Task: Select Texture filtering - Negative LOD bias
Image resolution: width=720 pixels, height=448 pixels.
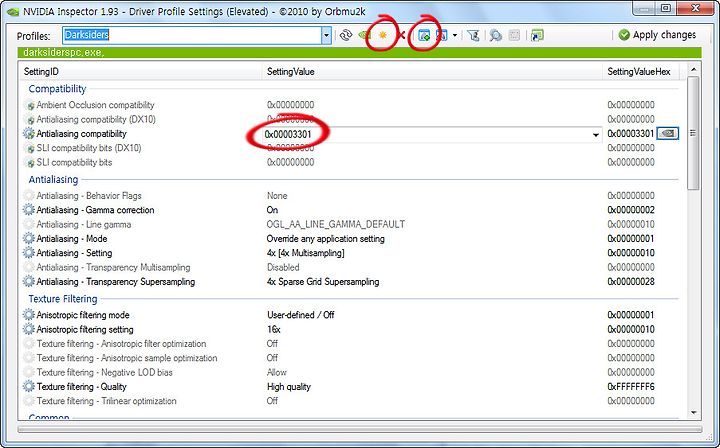Action: pos(105,372)
